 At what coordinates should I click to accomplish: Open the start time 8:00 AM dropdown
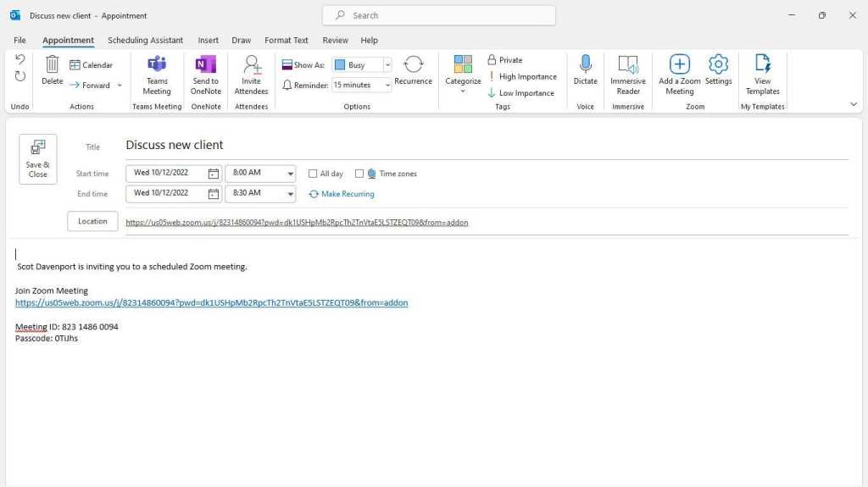tap(291, 174)
